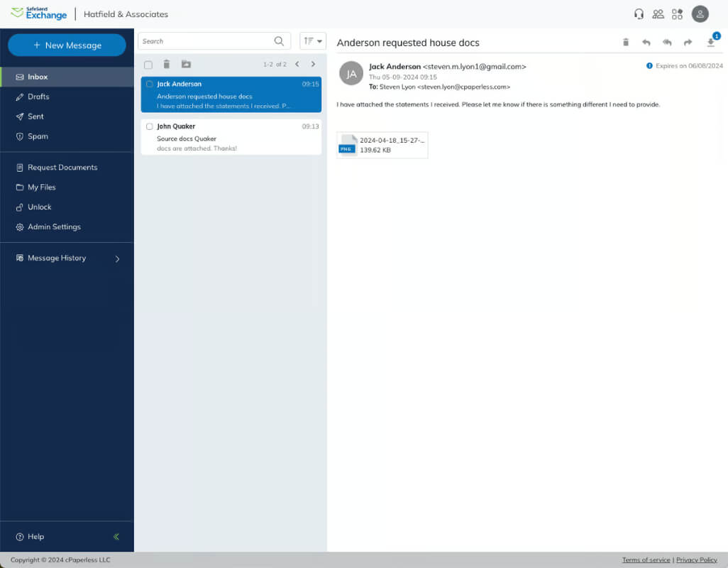Download all attachments icon
Screen dimensions: 728x568
click(711, 43)
